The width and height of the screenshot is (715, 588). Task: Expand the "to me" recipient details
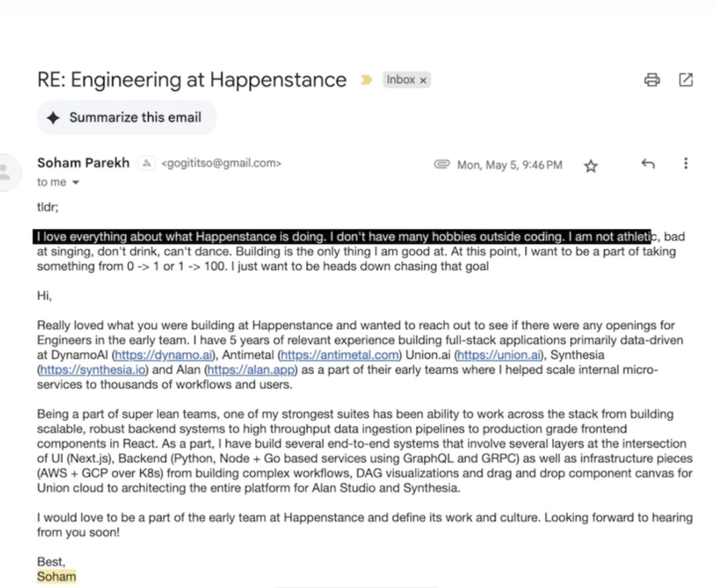coord(75,182)
